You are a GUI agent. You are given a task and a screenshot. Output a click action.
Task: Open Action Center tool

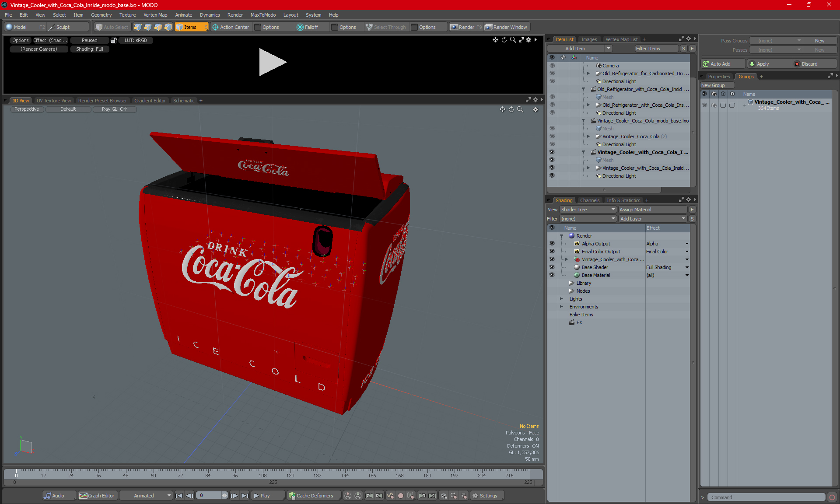231,27
